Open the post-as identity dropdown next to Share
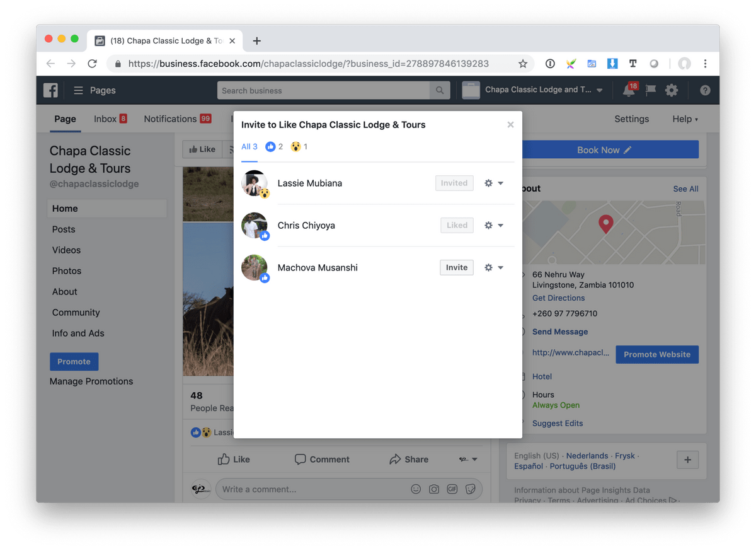 point(467,460)
